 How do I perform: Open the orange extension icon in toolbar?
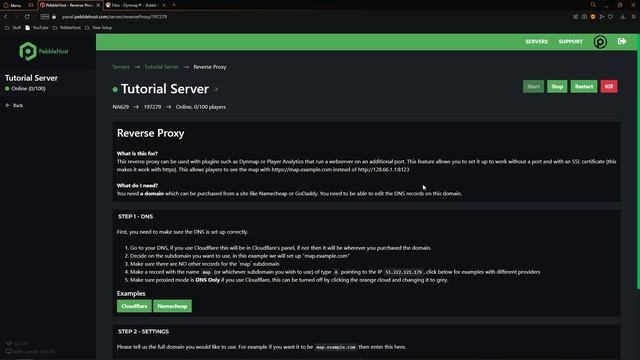pos(593,17)
